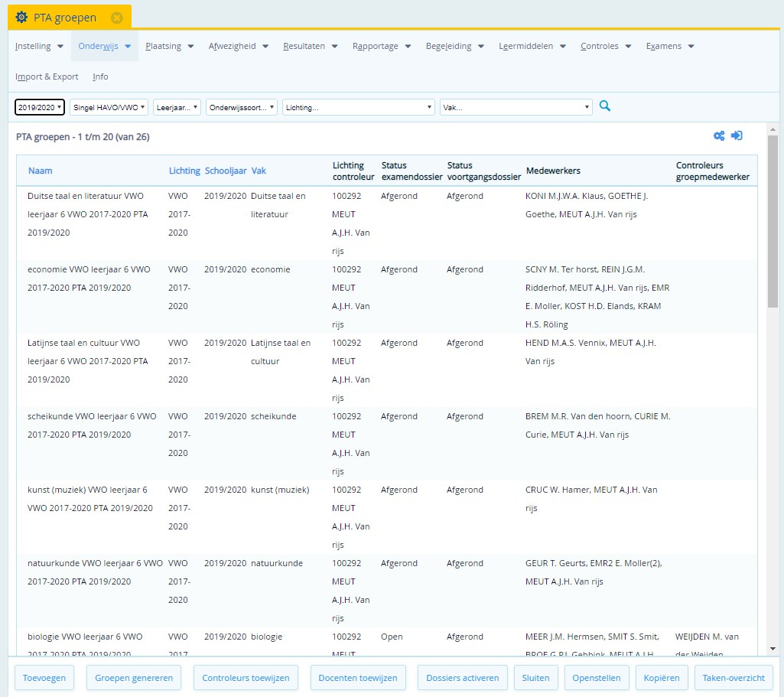Open the Controles menu

pyautogui.click(x=606, y=46)
